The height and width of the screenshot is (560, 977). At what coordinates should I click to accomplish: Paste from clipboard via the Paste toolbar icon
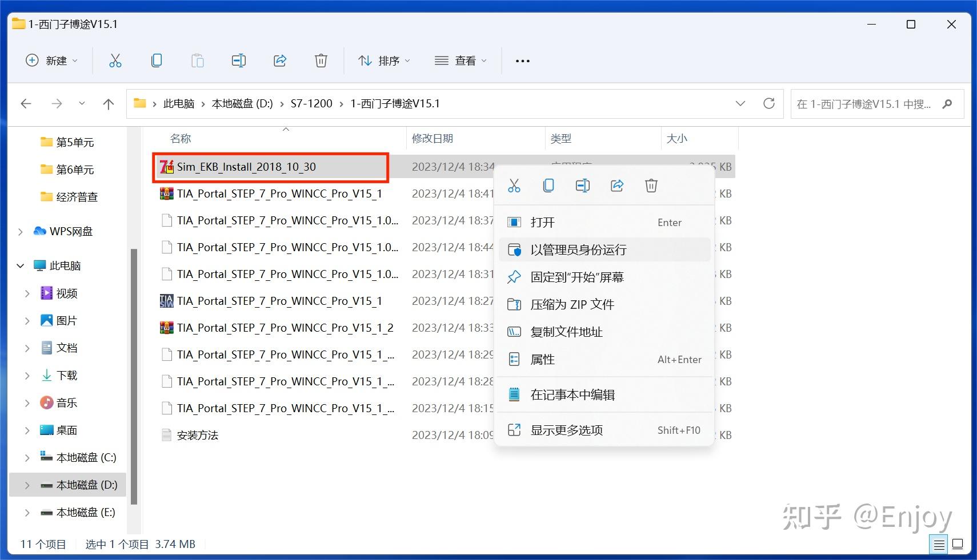(x=198, y=61)
